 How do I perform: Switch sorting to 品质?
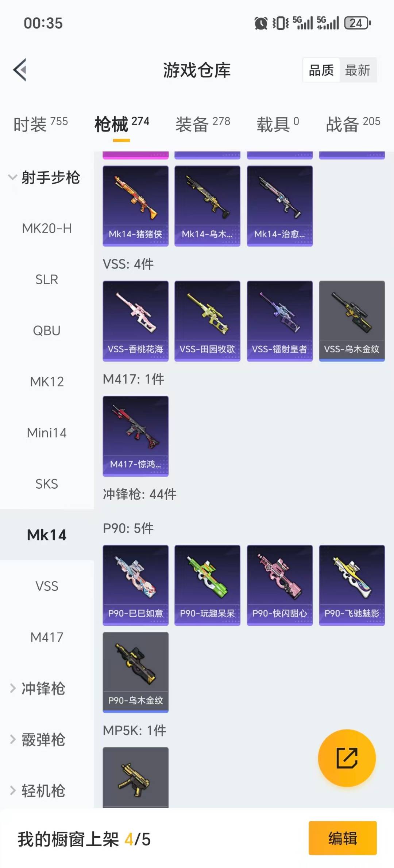[321, 70]
